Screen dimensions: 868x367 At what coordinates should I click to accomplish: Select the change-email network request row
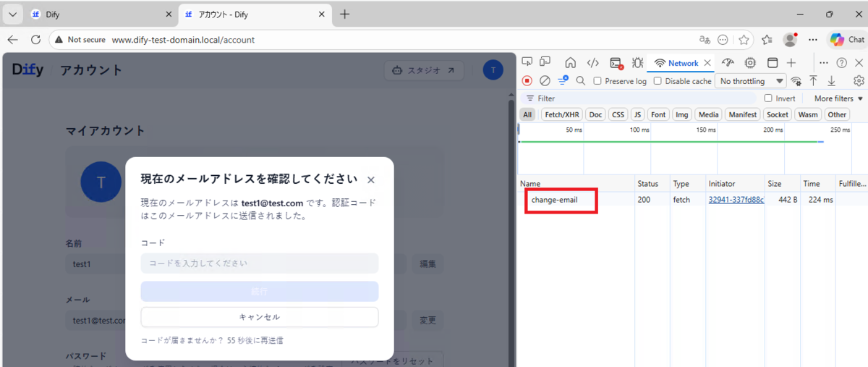pyautogui.click(x=692, y=200)
